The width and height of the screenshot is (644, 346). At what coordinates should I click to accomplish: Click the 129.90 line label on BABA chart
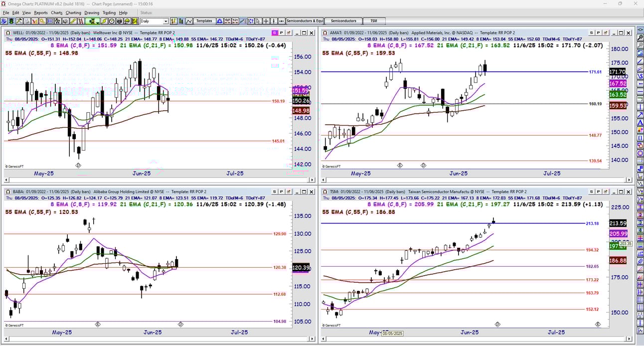[x=280, y=234]
